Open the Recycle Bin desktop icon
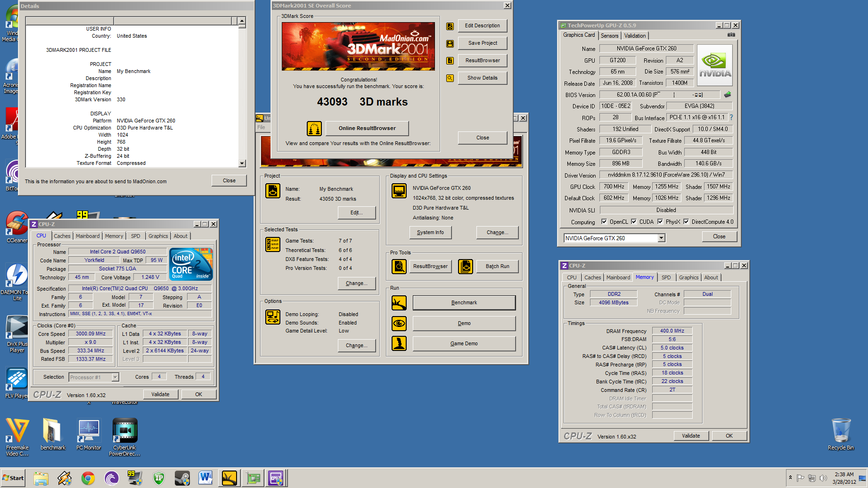 (x=841, y=434)
